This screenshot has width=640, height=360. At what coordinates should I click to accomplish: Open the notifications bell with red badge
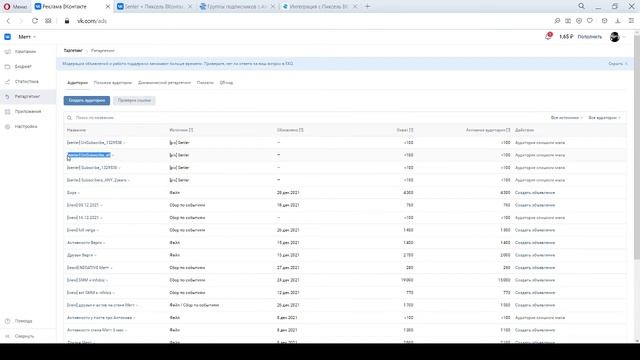[548, 36]
